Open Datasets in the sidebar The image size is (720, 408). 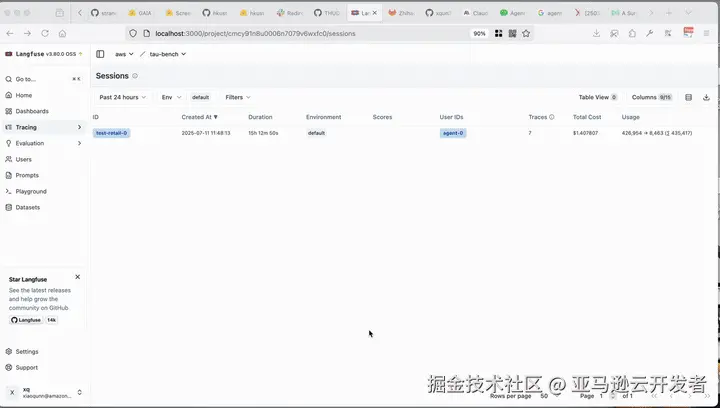coord(28,207)
